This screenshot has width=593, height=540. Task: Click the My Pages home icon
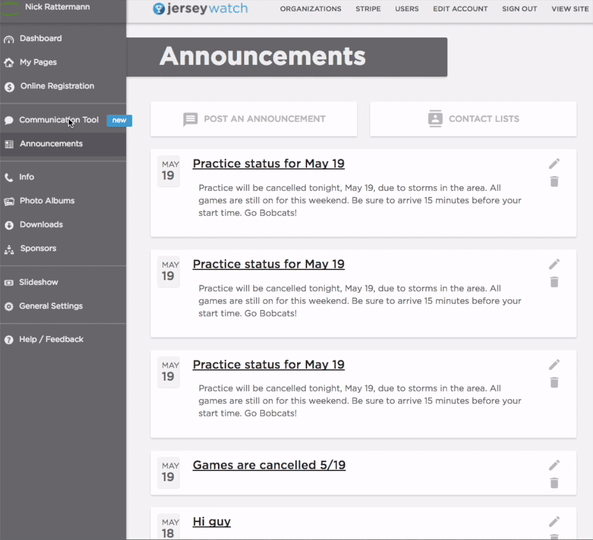[x=9, y=62]
